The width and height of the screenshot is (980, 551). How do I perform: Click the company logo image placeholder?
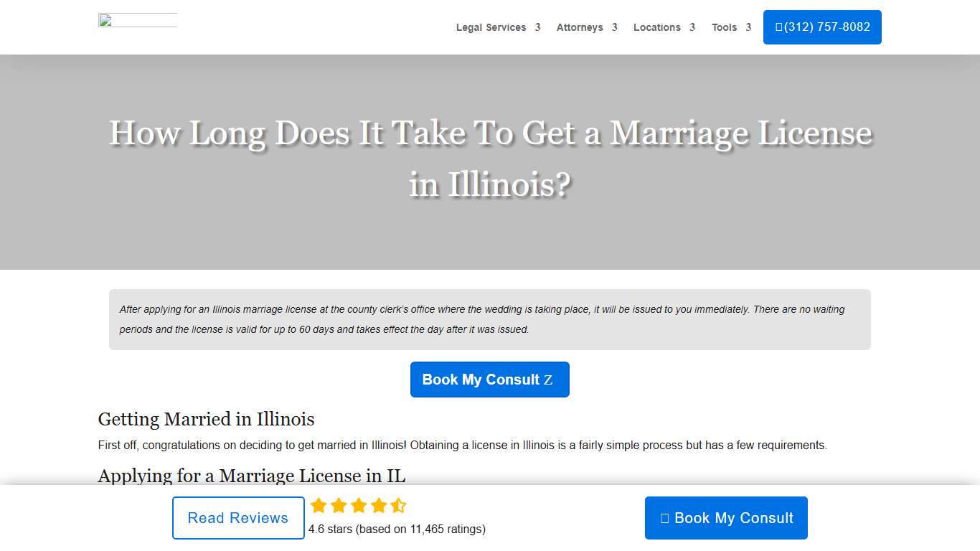click(138, 21)
